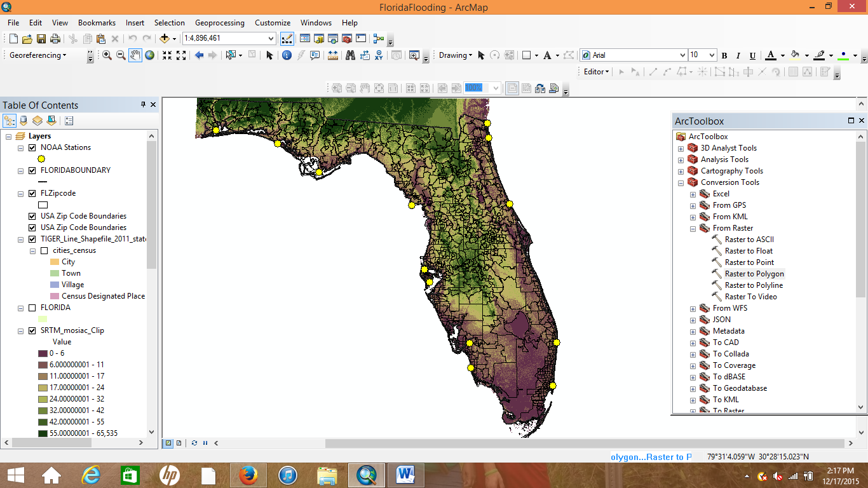Image resolution: width=868 pixels, height=488 pixels.
Task: Open the Catalog window icon
Action: [318, 39]
